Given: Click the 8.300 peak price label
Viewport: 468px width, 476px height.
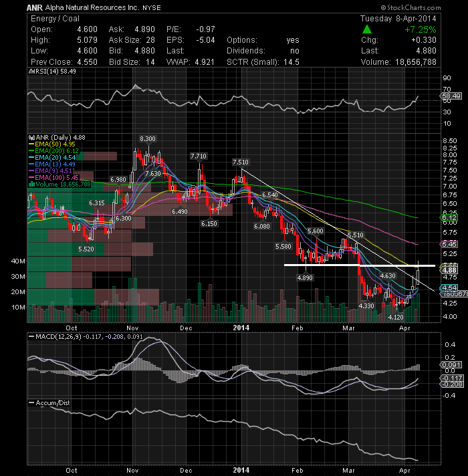Looking at the screenshot, I should click(148, 139).
